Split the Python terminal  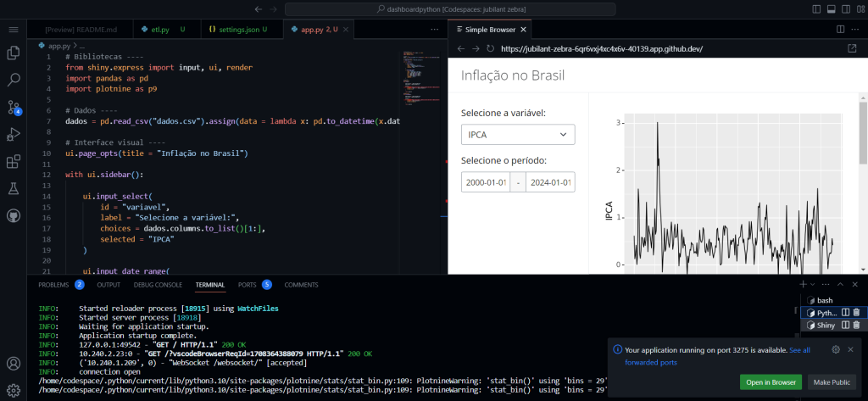(845, 313)
